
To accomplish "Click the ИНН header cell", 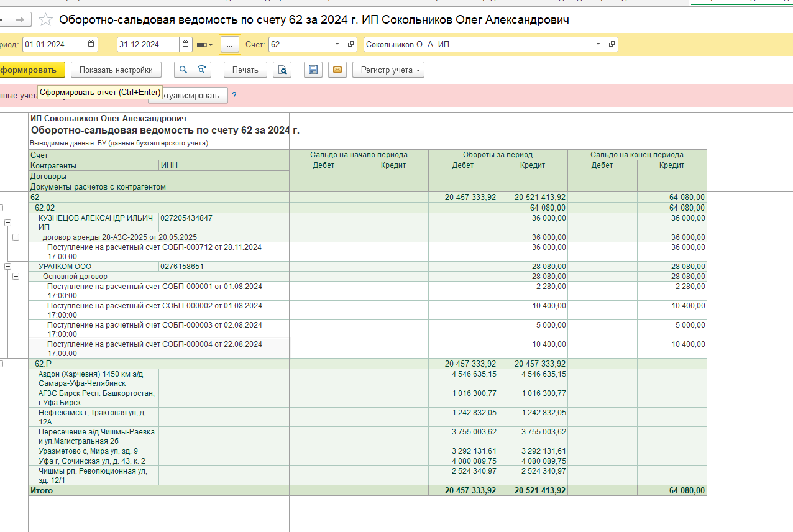I will click(224, 165).
